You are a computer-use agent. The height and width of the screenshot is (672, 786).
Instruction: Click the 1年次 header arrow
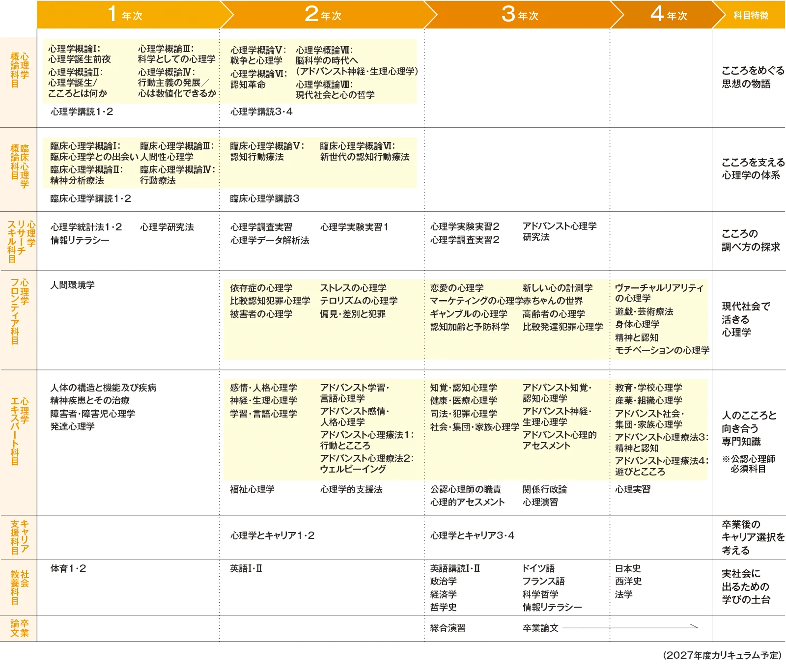pyautogui.click(x=126, y=15)
